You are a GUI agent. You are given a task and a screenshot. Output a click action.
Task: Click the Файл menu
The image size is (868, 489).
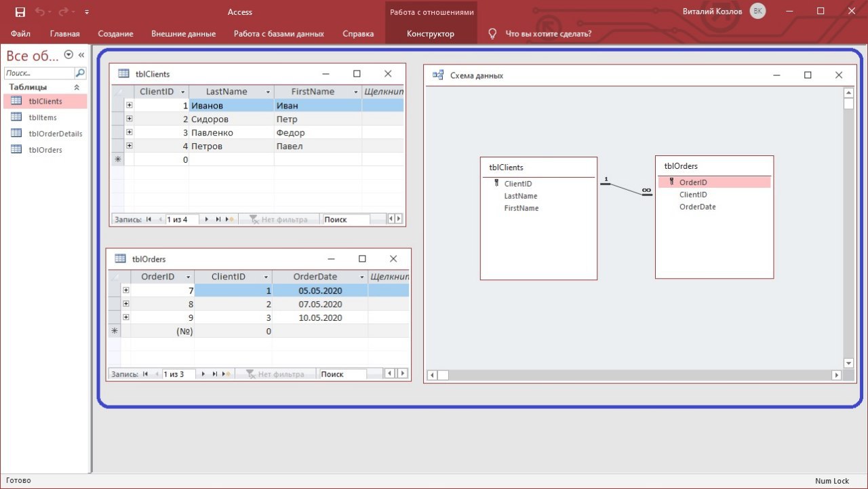[x=20, y=34]
